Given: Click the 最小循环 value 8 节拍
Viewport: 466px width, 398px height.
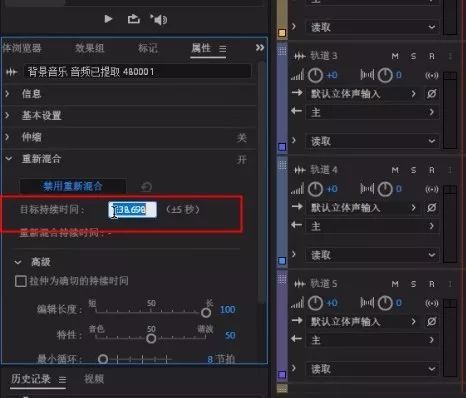Looking at the screenshot, I should point(221,359).
